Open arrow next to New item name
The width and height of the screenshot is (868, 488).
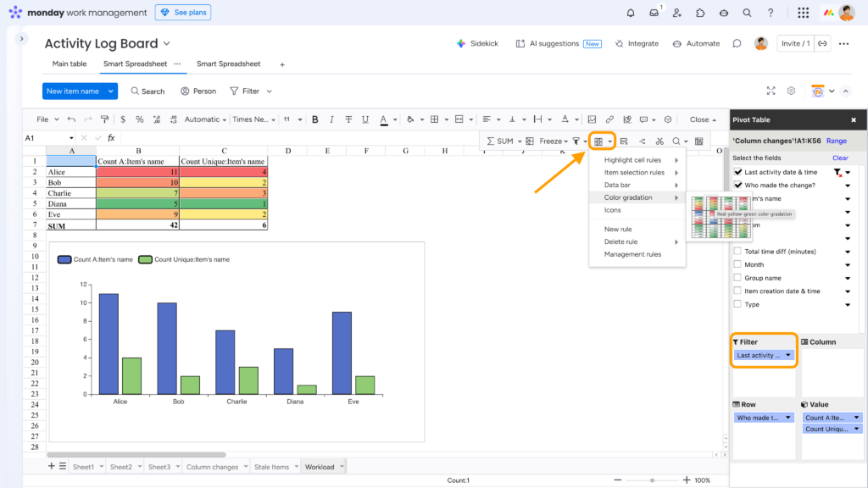[x=111, y=91]
